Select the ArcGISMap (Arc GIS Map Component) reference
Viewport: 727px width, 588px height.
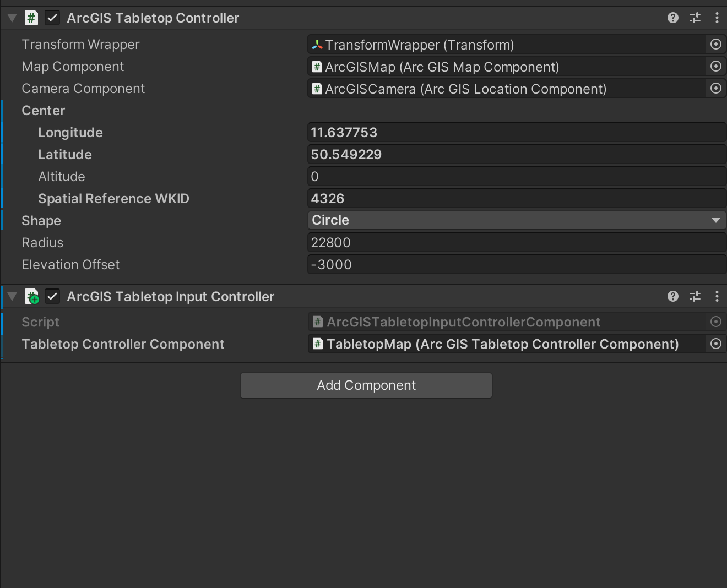tap(507, 67)
